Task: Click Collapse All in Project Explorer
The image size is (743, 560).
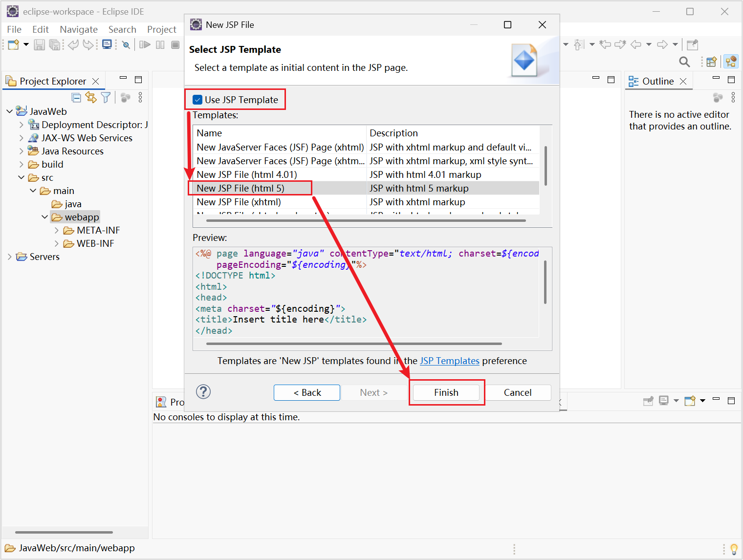Action: pos(76,98)
